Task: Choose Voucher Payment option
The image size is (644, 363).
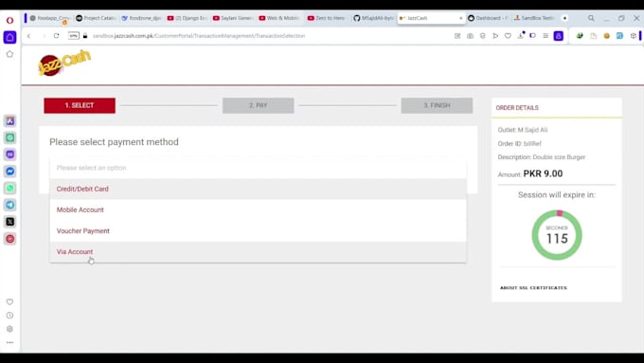Action: [258, 231]
